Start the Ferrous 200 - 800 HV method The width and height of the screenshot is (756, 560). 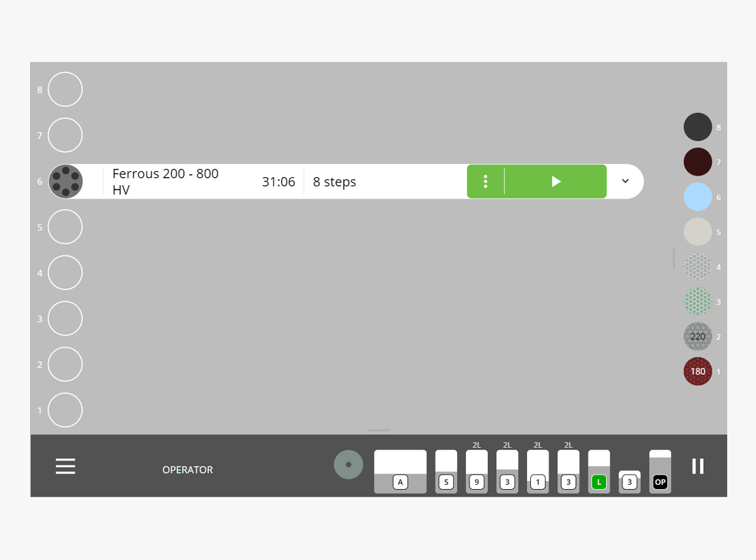pos(556,182)
